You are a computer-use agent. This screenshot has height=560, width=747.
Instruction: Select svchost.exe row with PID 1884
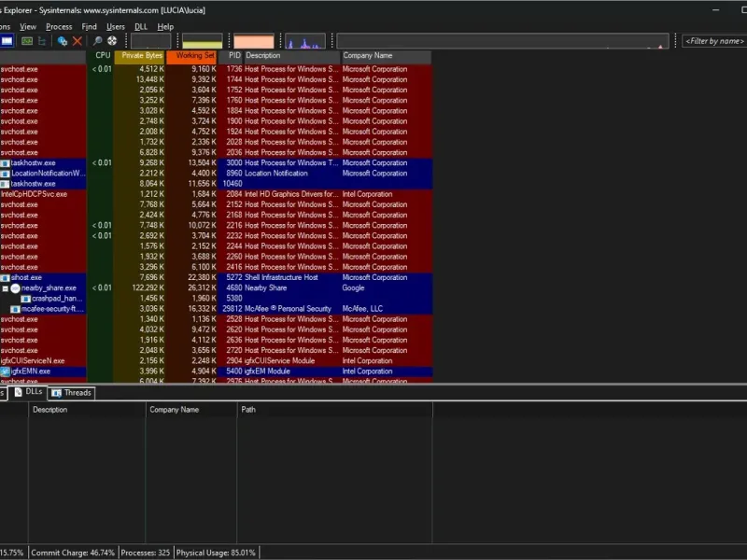point(217,111)
